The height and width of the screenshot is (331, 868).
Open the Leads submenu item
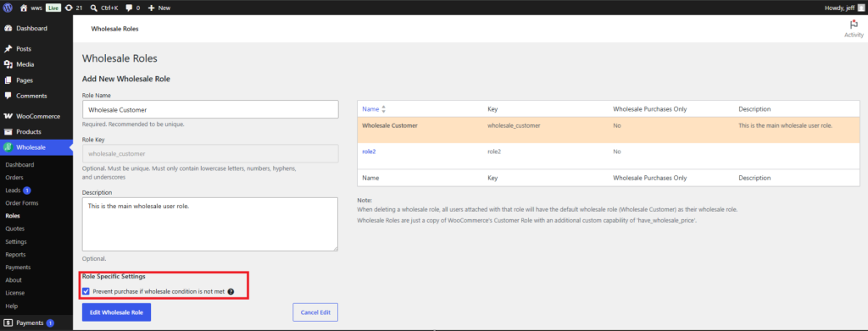(x=13, y=190)
